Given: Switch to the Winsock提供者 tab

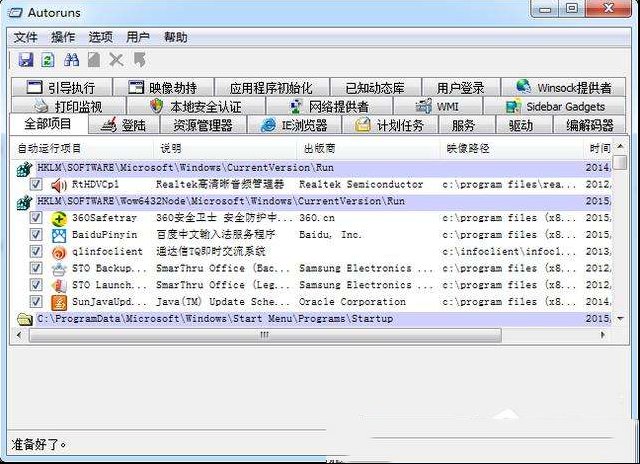Looking at the screenshot, I should click(563, 87).
